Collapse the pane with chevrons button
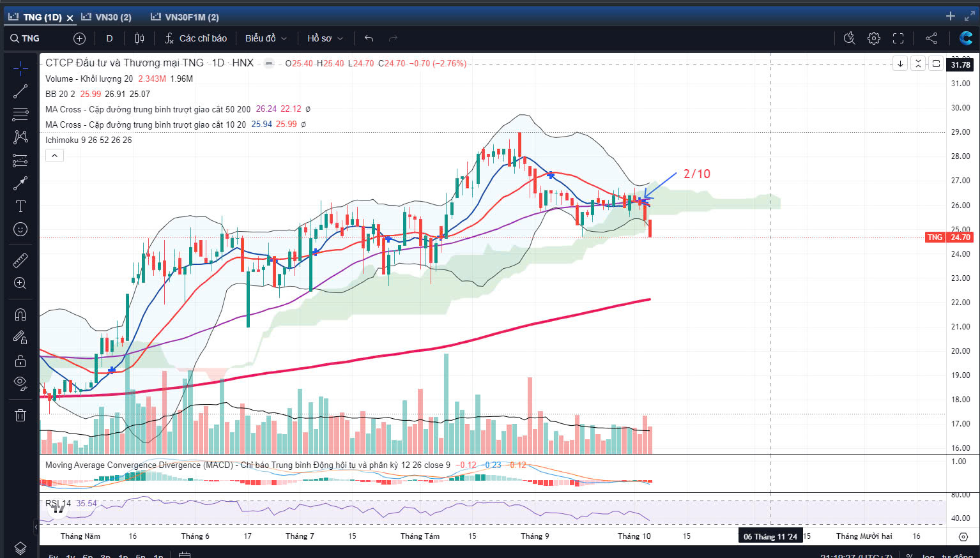The width and height of the screenshot is (980, 558). (918, 63)
